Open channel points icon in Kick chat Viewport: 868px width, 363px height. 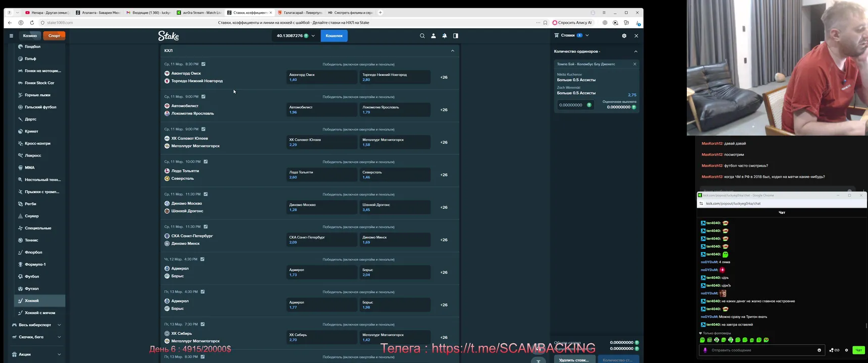834,350
